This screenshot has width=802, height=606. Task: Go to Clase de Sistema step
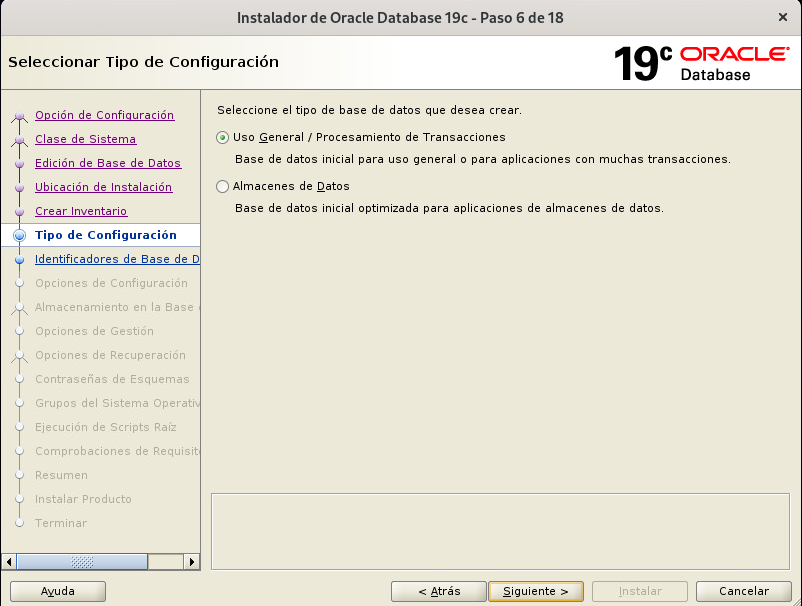pos(85,139)
